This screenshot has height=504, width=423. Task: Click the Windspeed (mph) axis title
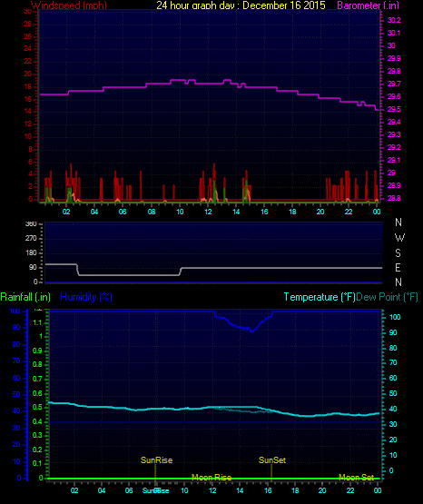click(69, 5)
